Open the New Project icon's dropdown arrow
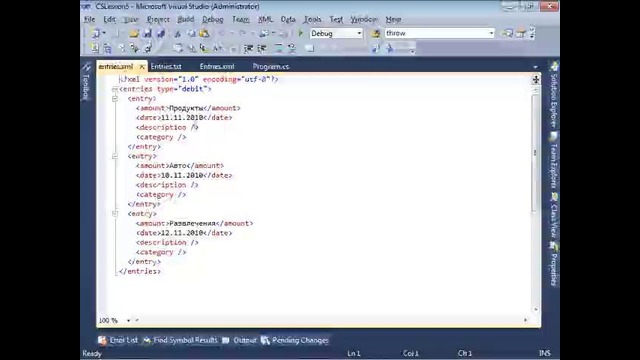The image size is (640, 360). click(104, 33)
